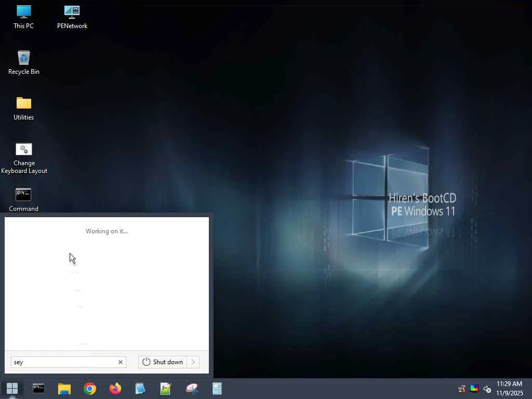The width and height of the screenshot is (532, 399).
Task: Open File Explorer from the taskbar
Action: pyautogui.click(x=64, y=389)
